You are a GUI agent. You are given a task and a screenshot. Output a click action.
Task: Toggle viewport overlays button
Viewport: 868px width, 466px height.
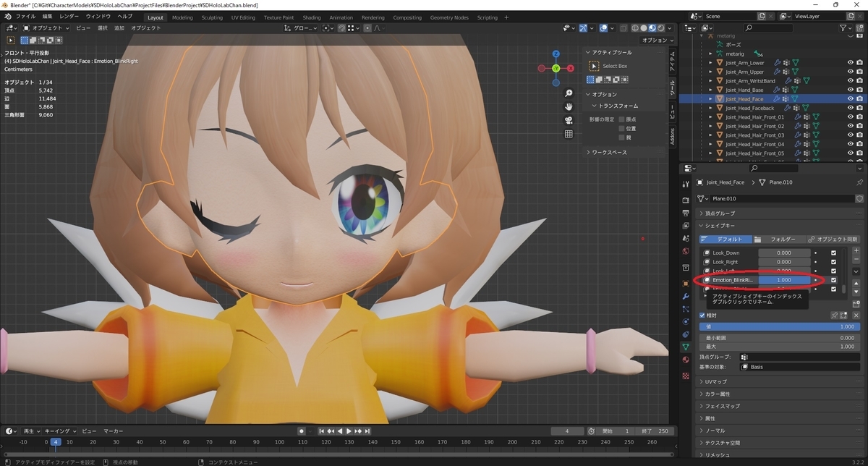point(603,28)
